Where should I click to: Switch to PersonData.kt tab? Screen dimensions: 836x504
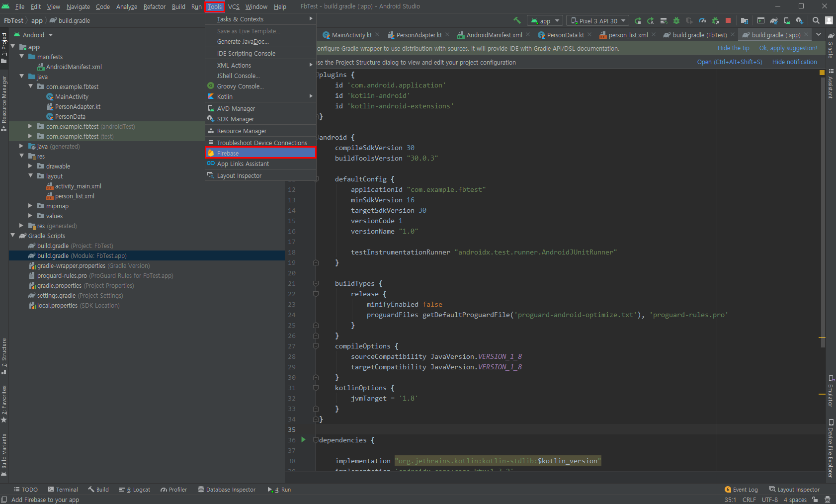pos(565,35)
